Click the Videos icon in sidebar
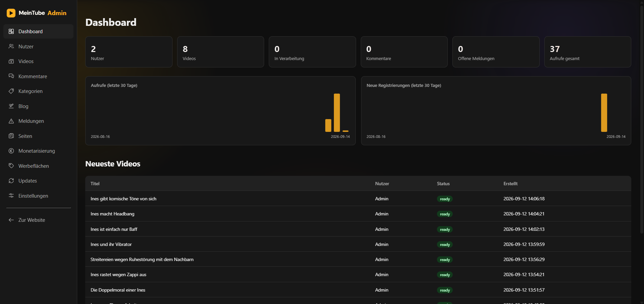Screen dimensions: 644x304 point(11,61)
